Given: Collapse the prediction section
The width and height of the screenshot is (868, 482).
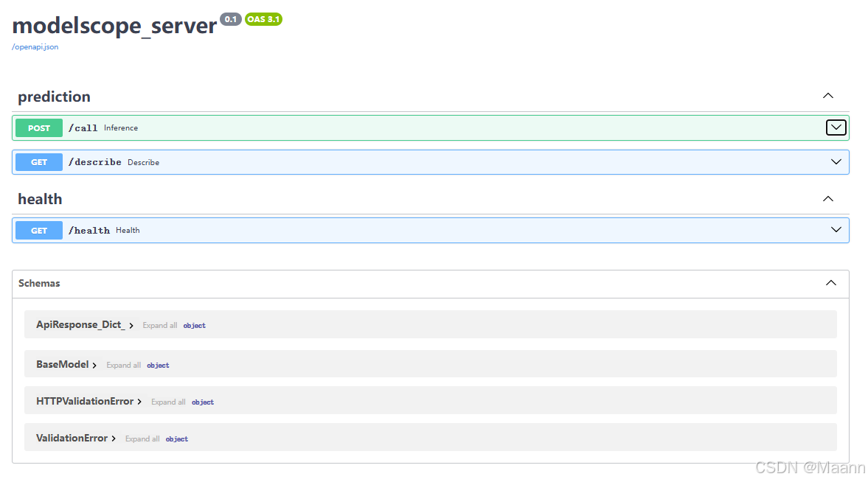Looking at the screenshot, I should [827, 95].
